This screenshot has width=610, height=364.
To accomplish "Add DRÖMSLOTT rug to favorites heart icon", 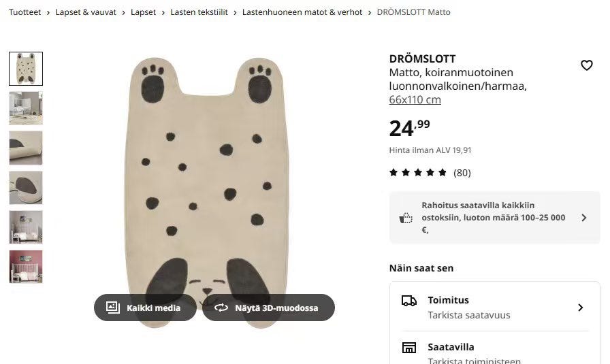I will click(x=586, y=65).
